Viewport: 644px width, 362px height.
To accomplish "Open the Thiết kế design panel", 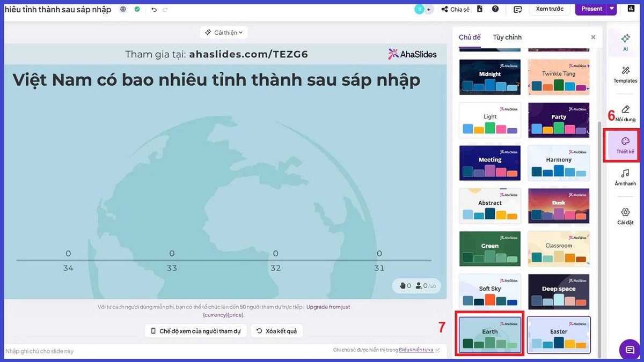I will pyautogui.click(x=625, y=145).
